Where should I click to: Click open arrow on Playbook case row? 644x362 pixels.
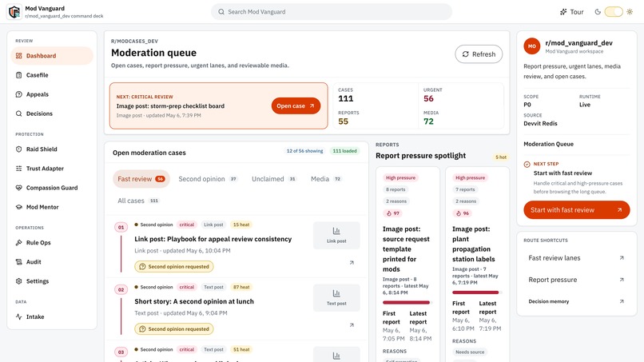pyautogui.click(x=352, y=263)
